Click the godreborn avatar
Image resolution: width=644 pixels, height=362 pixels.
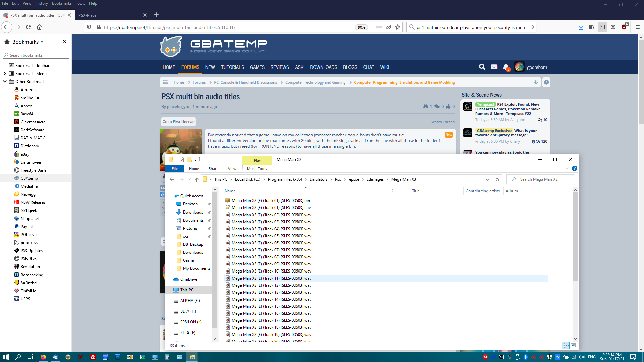click(x=519, y=67)
